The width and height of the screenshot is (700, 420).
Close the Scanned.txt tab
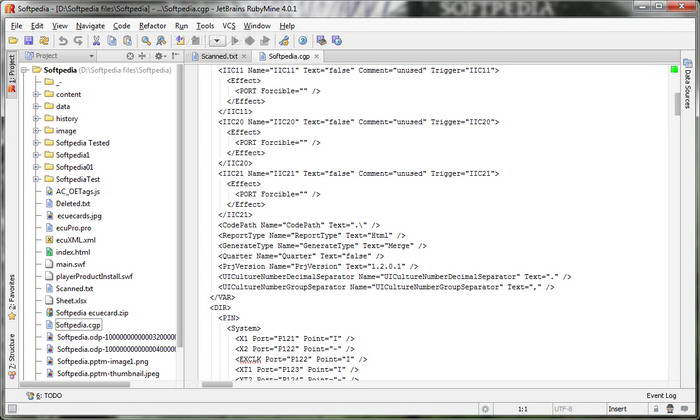point(244,57)
